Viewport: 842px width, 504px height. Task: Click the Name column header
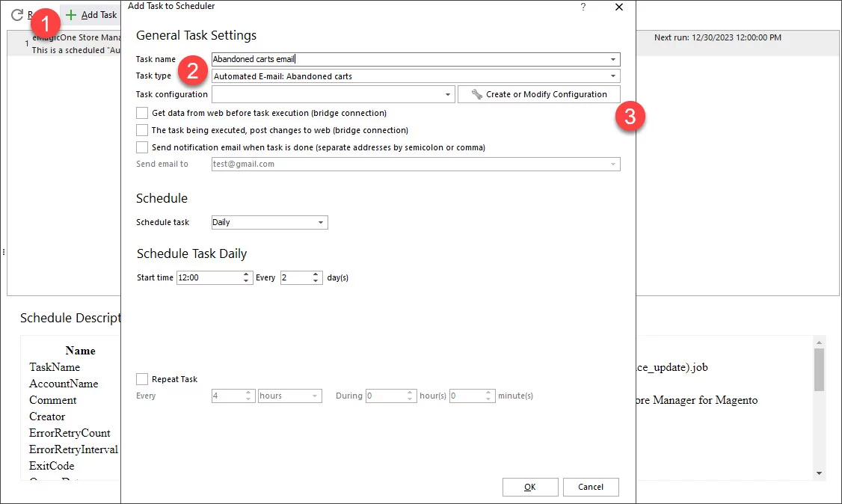click(x=81, y=351)
